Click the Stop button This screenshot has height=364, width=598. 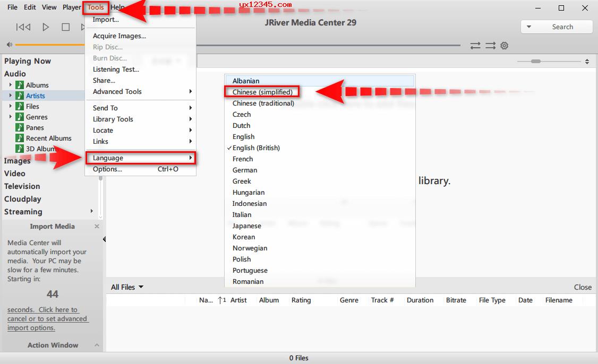(66, 27)
